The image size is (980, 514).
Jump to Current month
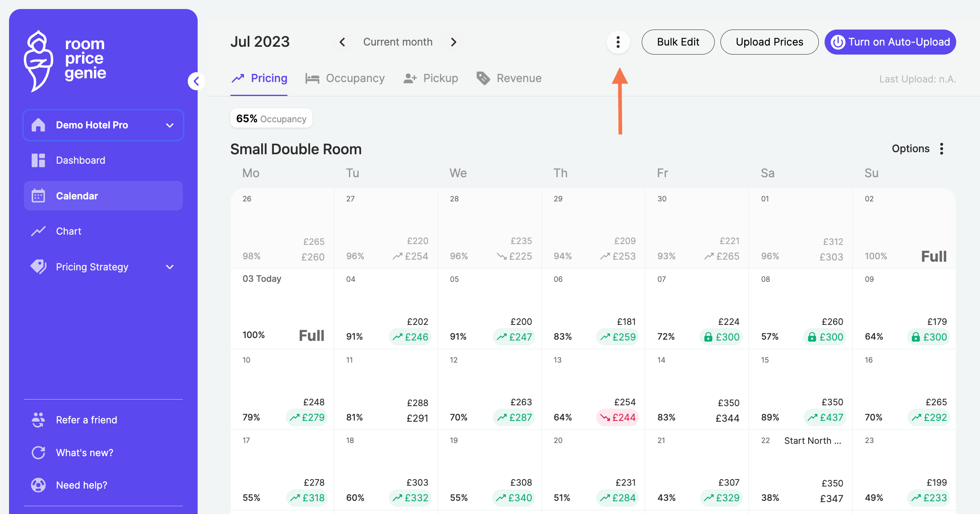coord(398,42)
